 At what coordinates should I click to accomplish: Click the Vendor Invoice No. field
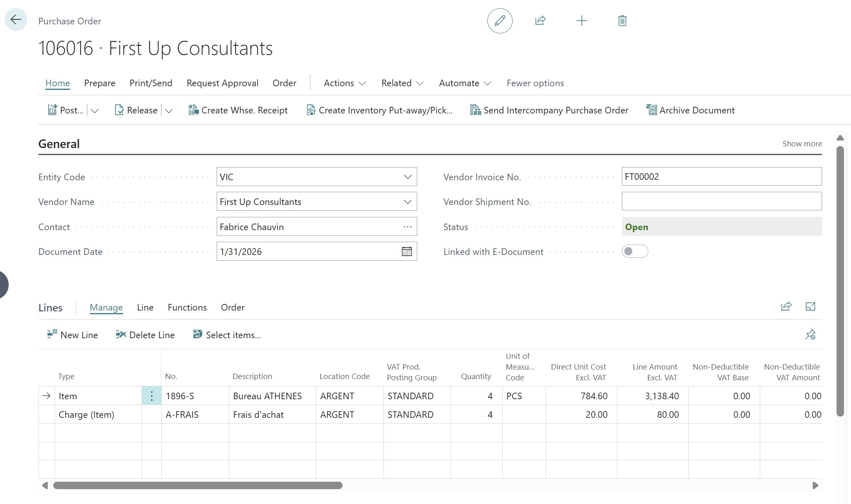click(x=721, y=177)
